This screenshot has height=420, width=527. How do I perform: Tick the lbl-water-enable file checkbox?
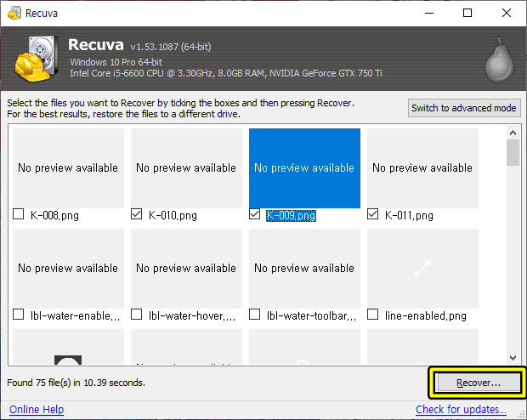pyautogui.click(x=18, y=315)
